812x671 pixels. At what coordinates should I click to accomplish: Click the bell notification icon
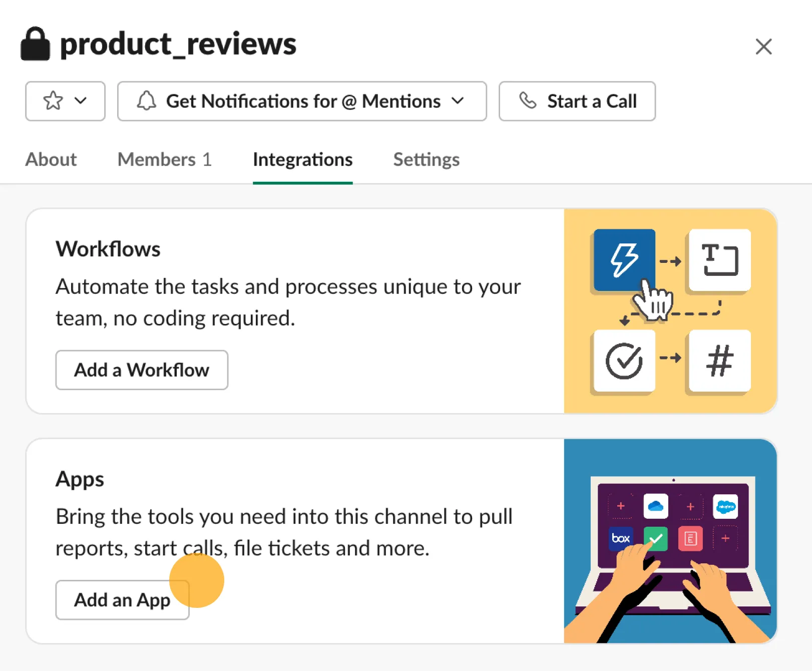tap(147, 101)
